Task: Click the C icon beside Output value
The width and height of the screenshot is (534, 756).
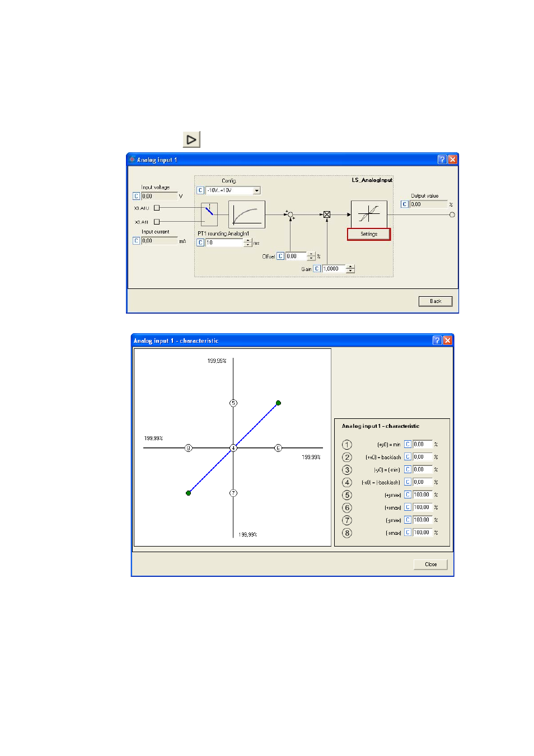Action: 404,204
